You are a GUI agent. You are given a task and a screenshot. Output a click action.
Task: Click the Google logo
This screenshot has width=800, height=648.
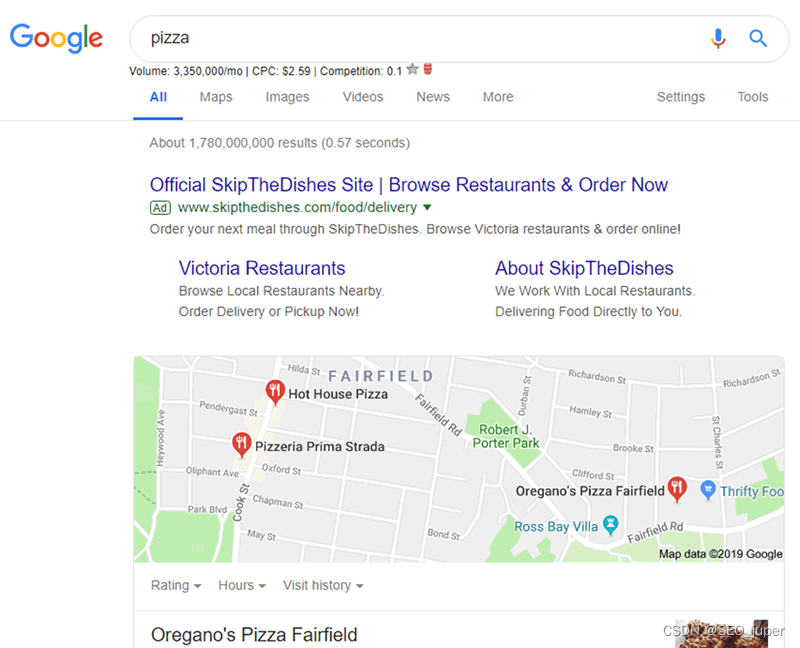coord(56,38)
